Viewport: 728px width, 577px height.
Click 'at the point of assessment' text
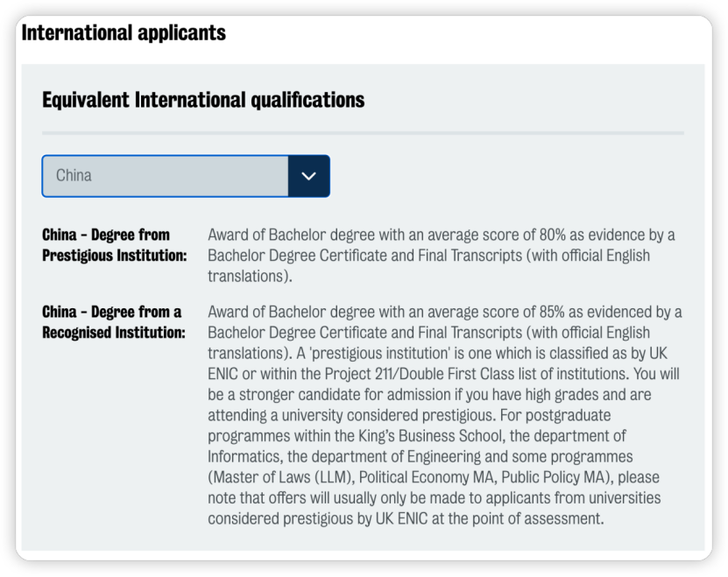pyautogui.click(x=518, y=518)
